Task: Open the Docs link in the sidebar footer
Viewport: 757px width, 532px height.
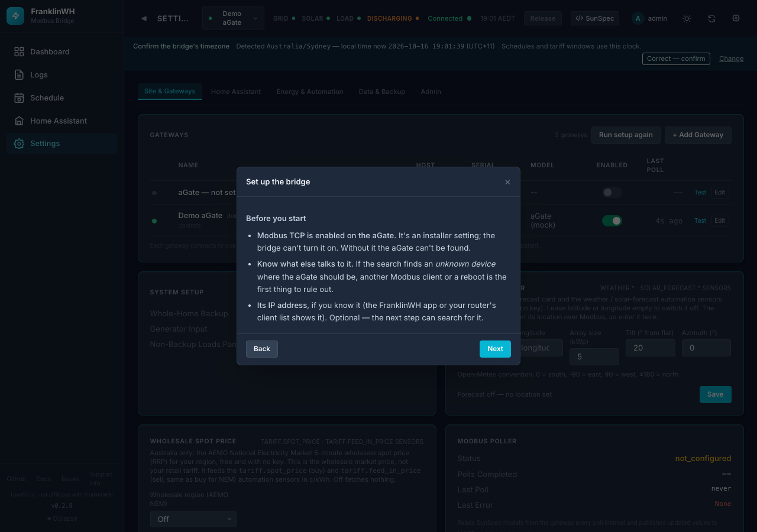Action: [44, 479]
